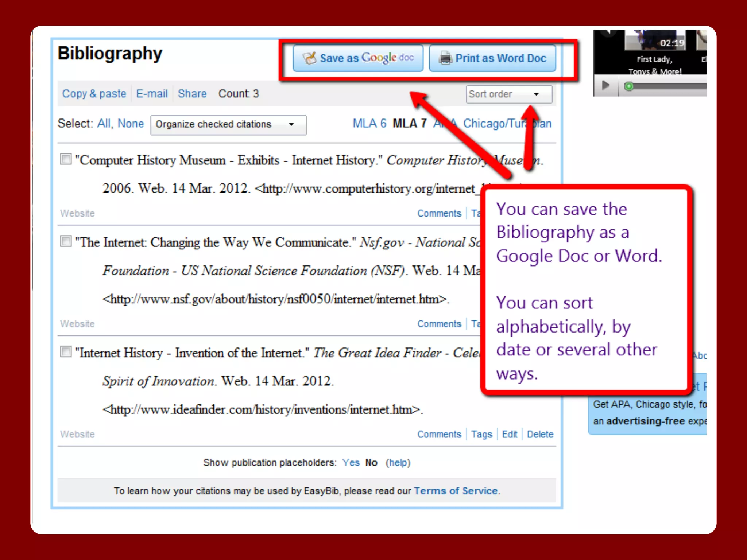Choose Yes for publication placeholders
This screenshot has width=747, height=560.
(351, 463)
